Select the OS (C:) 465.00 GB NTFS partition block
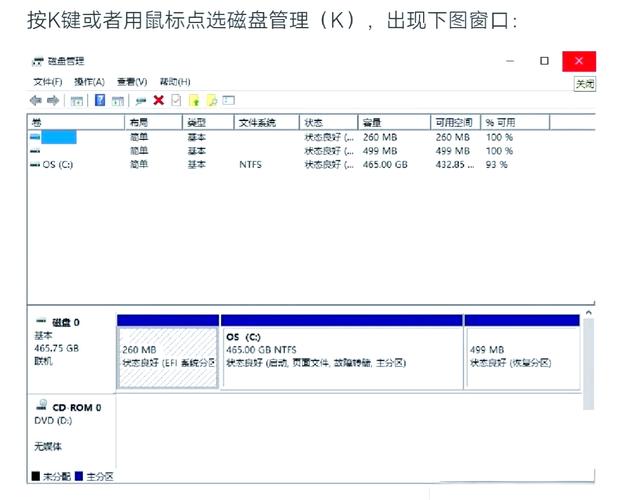622x500 pixels. [x=342, y=352]
